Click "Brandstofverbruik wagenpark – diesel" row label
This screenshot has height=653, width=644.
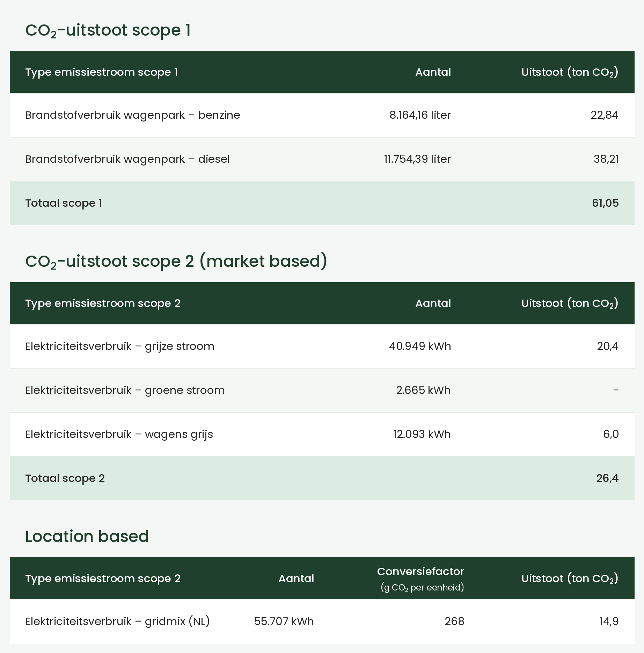[x=127, y=159]
